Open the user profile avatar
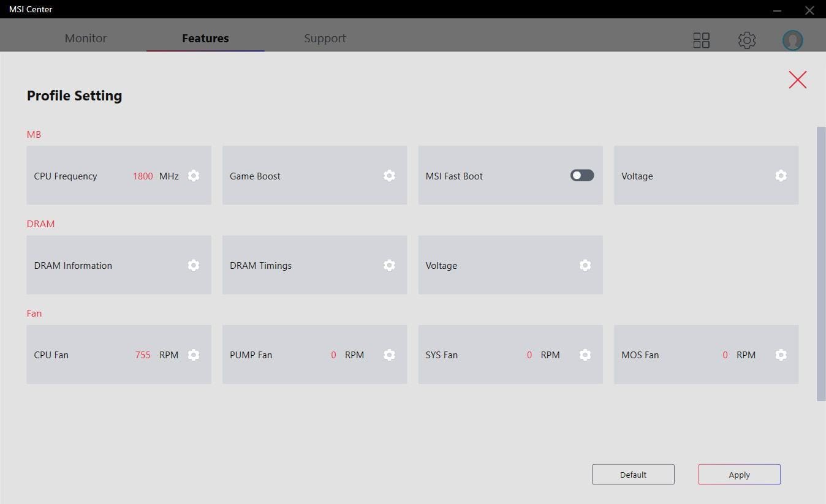This screenshot has height=504, width=826. [792, 40]
